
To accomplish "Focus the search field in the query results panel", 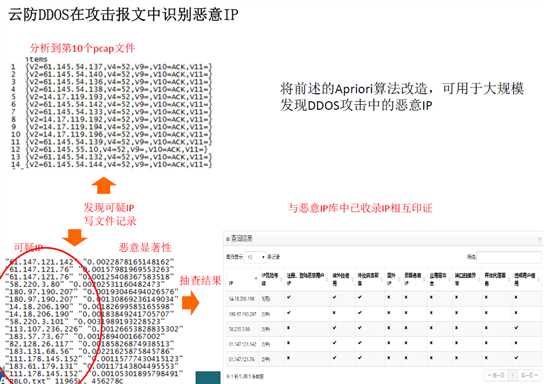I will [x=509, y=257].
